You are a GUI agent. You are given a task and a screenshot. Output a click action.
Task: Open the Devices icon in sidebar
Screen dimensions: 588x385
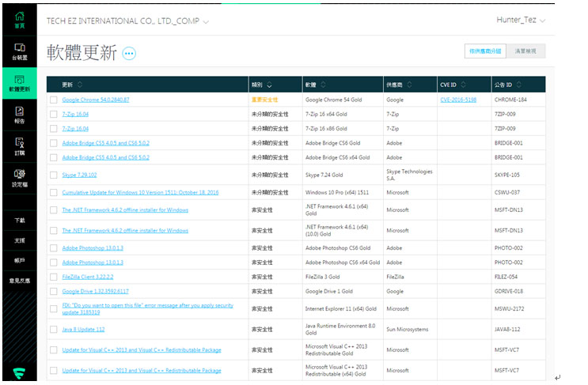pos(20,51)
